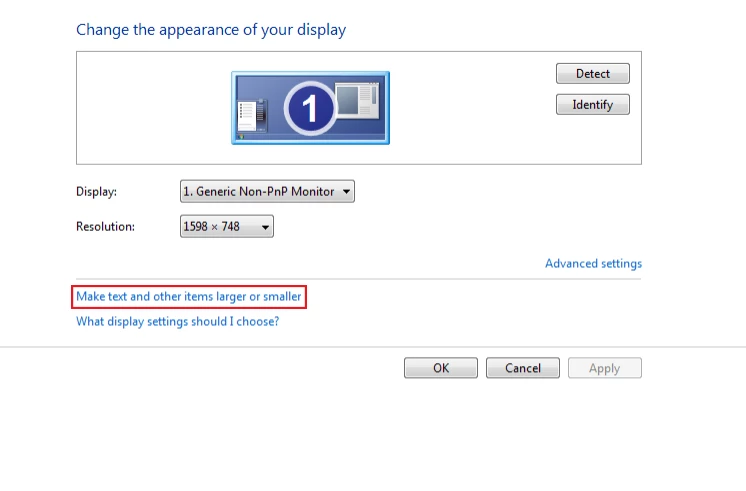Open the Display monitor dropdown
Screen dimensions: 746x491
266,191
